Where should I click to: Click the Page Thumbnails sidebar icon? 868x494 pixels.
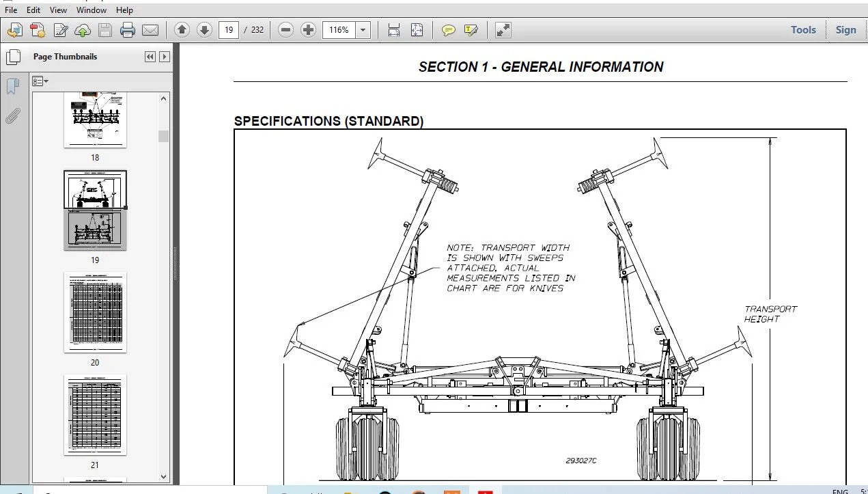(x=12, y=57)
